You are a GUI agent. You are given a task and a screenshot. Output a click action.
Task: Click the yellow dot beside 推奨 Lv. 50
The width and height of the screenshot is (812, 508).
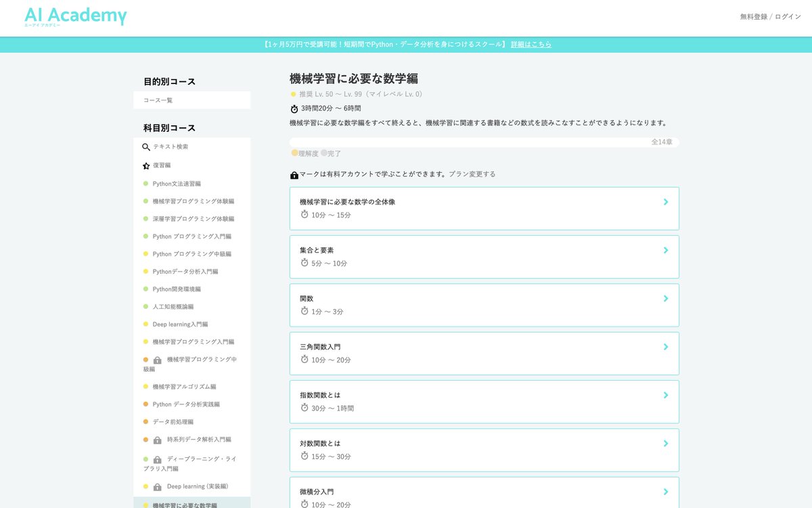pyautogui.click(x=293, y=94)
